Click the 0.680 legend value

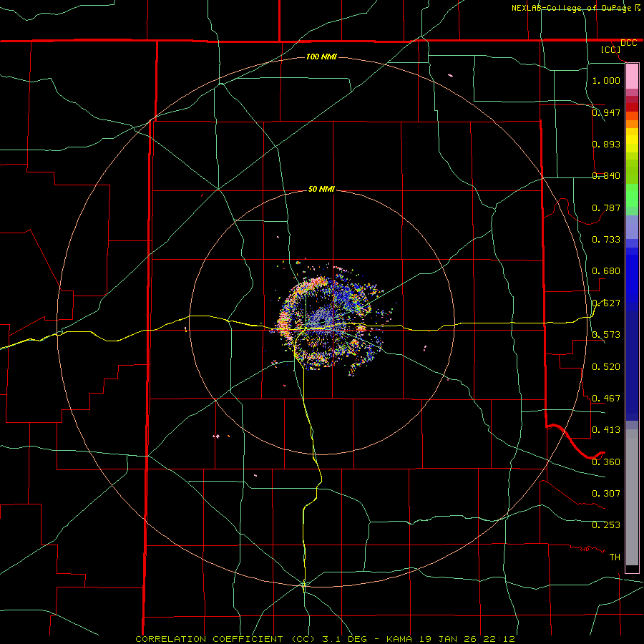(x=606, y=270)
